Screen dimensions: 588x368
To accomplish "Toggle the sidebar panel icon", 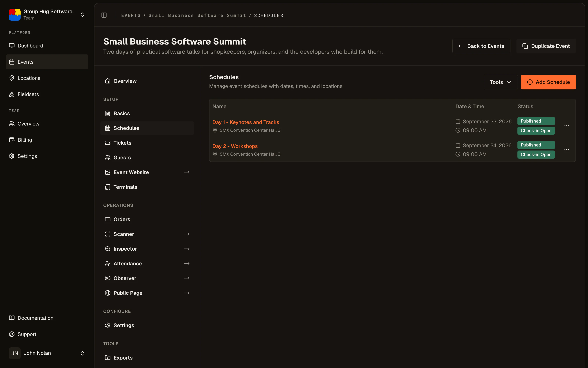I will point(104,15).
